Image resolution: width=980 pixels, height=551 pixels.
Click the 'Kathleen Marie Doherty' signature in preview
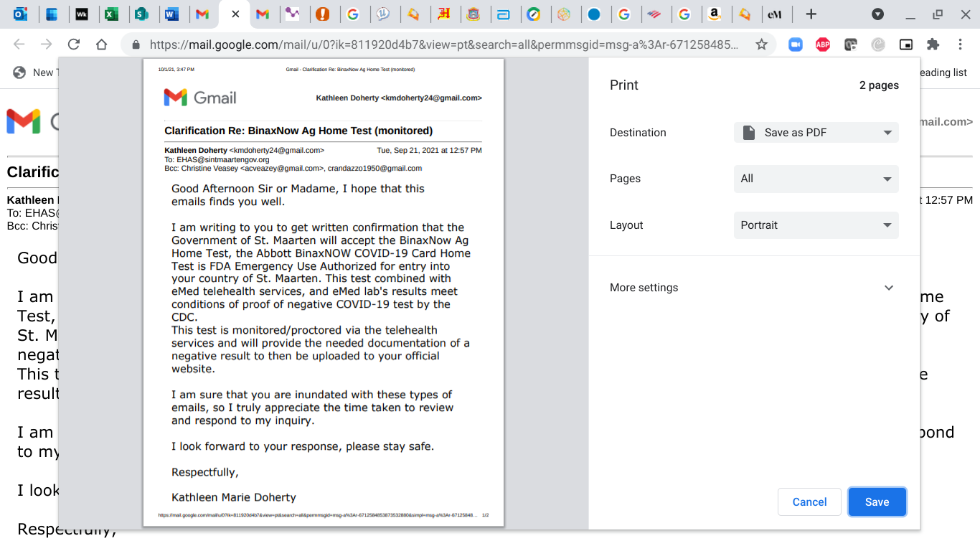(234, 498)
